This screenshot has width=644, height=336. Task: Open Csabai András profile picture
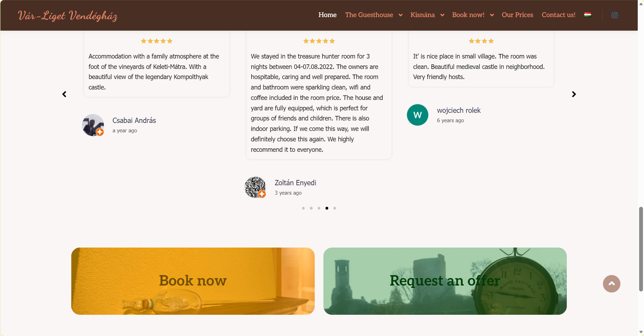[93, 125]
